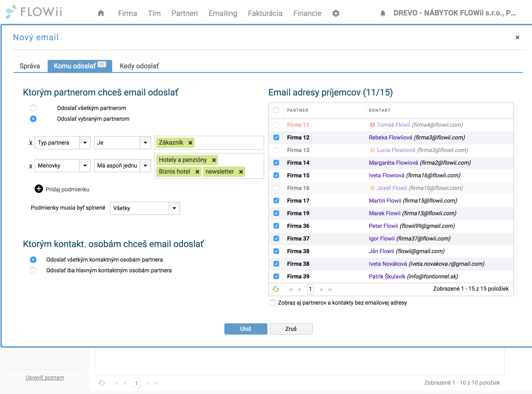Enable showing partners without email address
532x394 pixels.
coord(273,303)
